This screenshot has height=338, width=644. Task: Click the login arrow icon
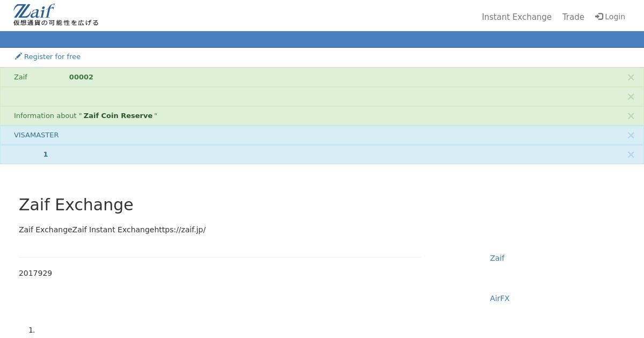599,17
